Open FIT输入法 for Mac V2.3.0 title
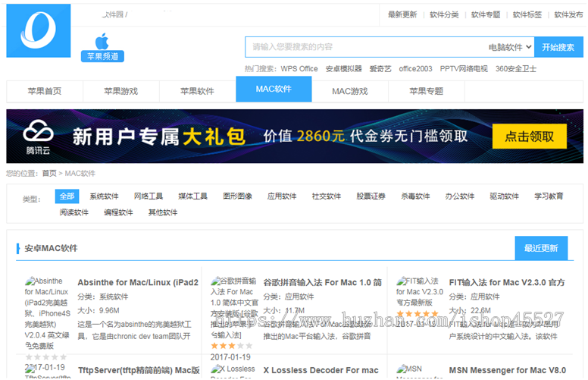 tap(507, 282)
